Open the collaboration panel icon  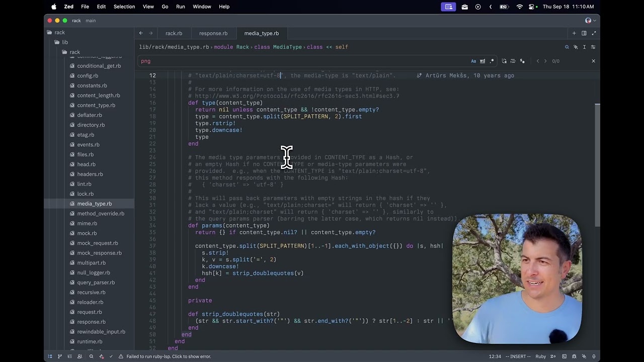click(x=79, y=356)
